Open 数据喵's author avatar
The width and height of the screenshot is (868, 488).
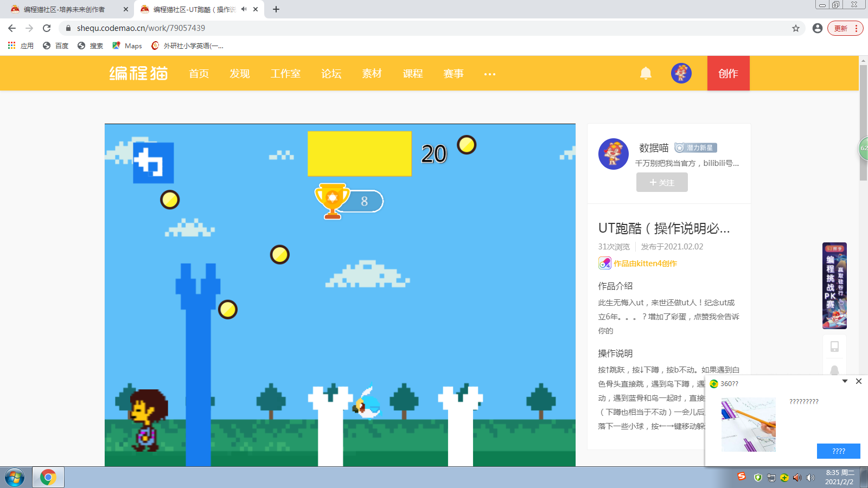(x=614, y=154)
